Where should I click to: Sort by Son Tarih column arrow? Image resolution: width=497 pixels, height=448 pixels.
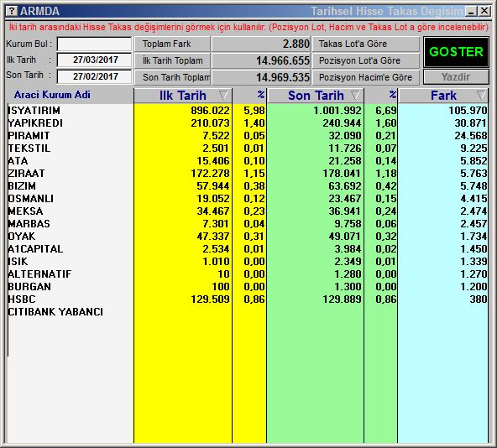tap(356, 95)
